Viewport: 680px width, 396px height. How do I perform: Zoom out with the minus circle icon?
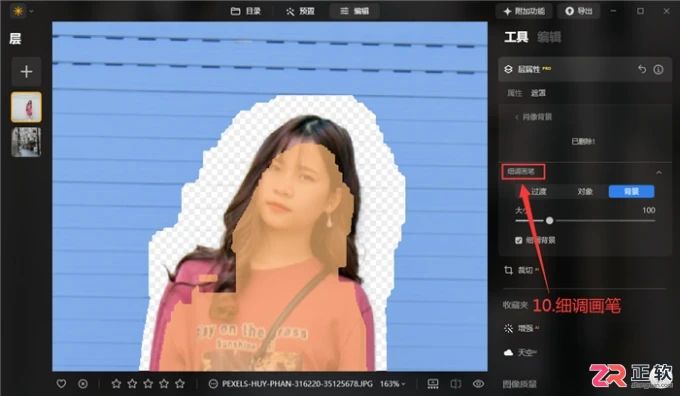coord(213,384)
